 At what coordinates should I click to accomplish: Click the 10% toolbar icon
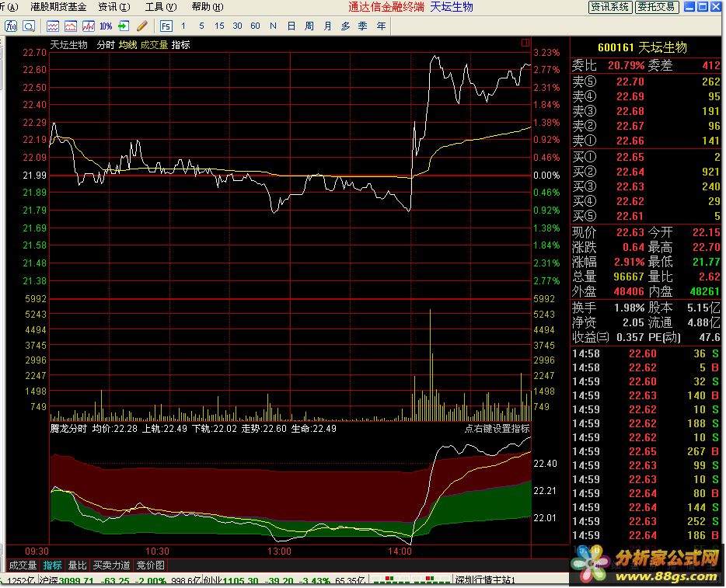tap(106, 26)
